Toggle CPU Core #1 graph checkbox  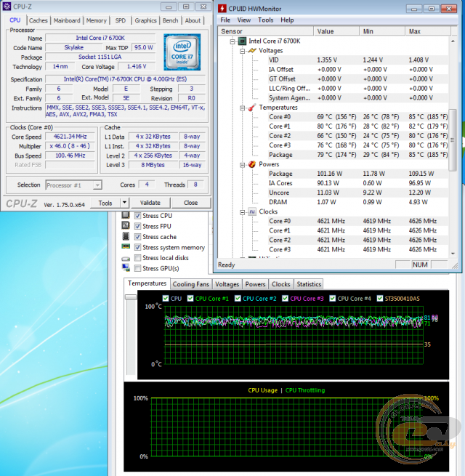tap(190, 299)
